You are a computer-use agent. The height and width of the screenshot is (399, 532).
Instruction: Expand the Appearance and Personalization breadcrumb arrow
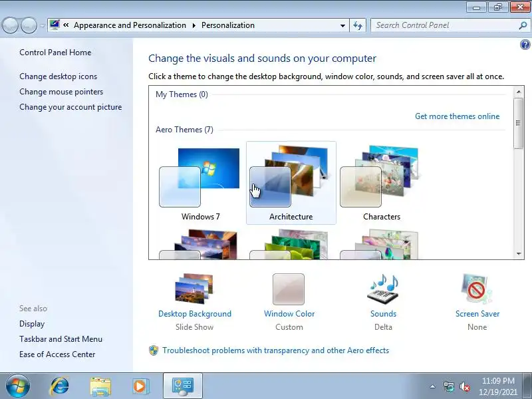pos(194,25)
